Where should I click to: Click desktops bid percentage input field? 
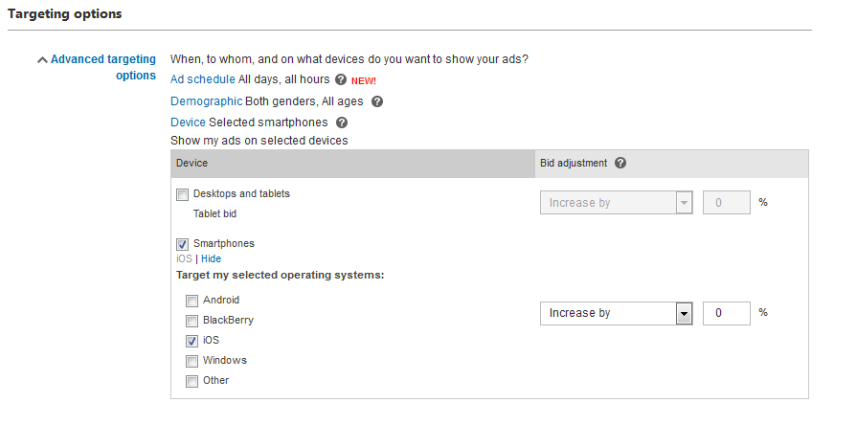click(x=726, y=203)
